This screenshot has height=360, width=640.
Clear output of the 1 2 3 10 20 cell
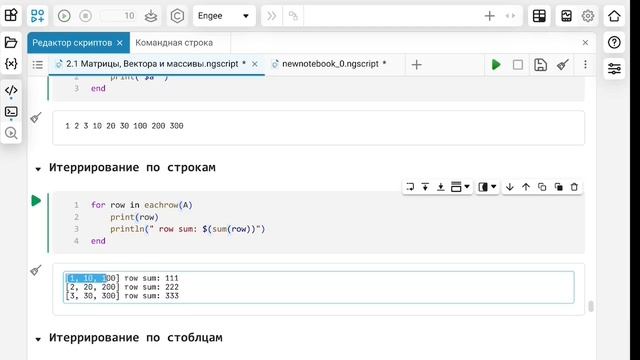pos(36,118)
